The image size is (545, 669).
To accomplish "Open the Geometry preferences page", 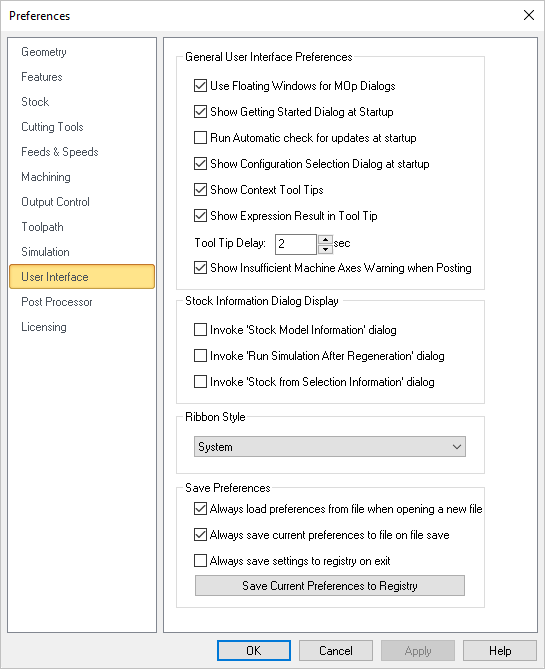I will coord(44,52).
